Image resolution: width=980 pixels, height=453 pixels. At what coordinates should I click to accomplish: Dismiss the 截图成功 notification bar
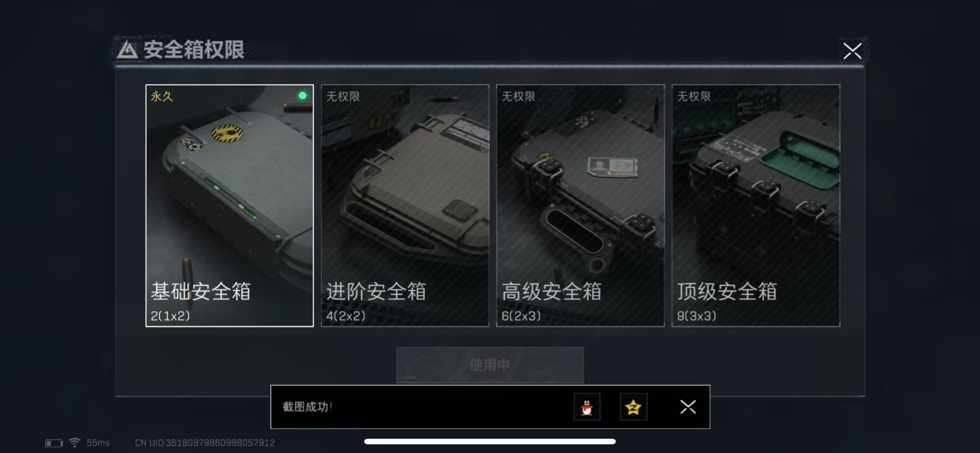point(688,407)
